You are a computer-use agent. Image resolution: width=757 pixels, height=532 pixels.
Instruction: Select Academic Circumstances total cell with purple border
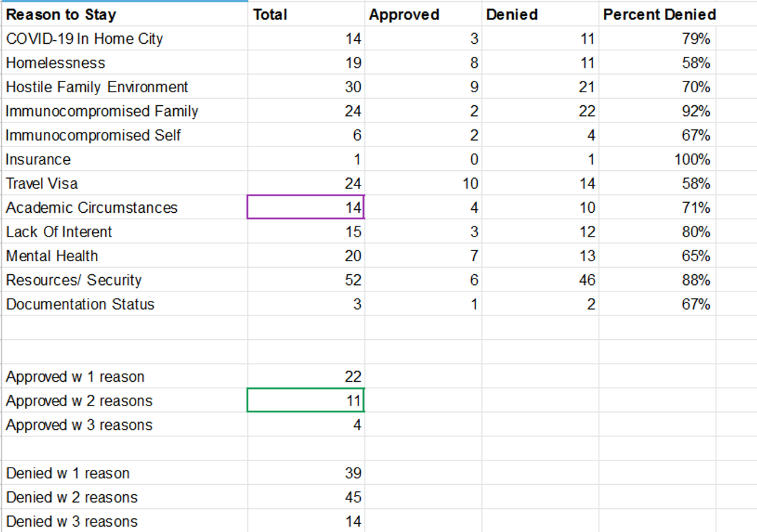(306, 207)
